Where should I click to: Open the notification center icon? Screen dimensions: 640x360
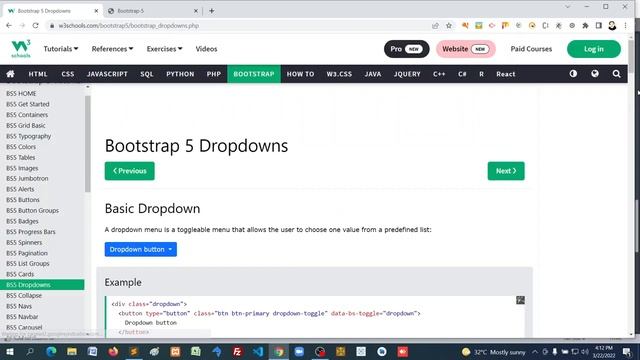pos(627,351)
